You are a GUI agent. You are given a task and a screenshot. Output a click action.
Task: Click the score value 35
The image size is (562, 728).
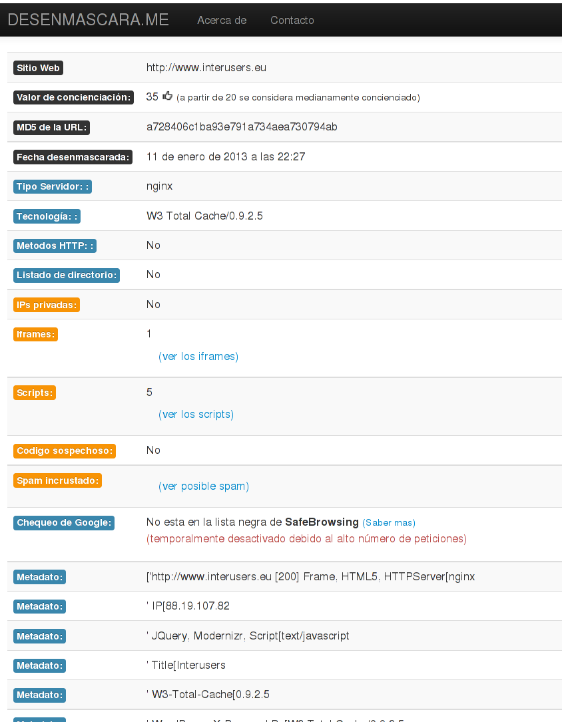pyautogui.click(x=152, y=96)
